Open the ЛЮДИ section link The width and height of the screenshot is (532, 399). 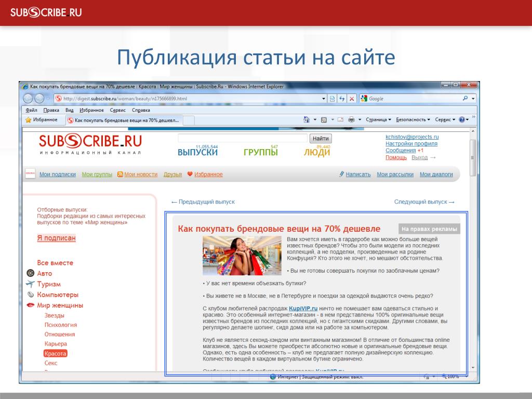click(x=317, y=152)
